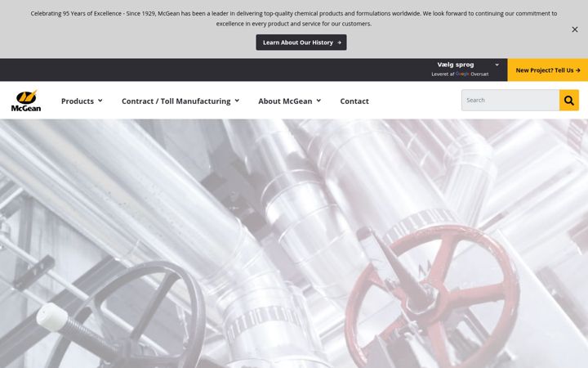Expand the About McGean chevron
The width and height of the screenshot is (588, 368).
(318, 101)
